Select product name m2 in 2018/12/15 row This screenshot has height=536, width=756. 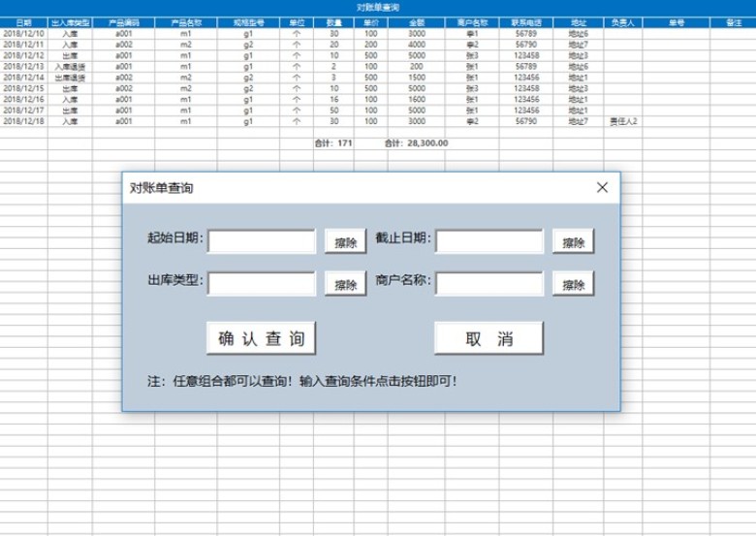[x=186, y=89]
